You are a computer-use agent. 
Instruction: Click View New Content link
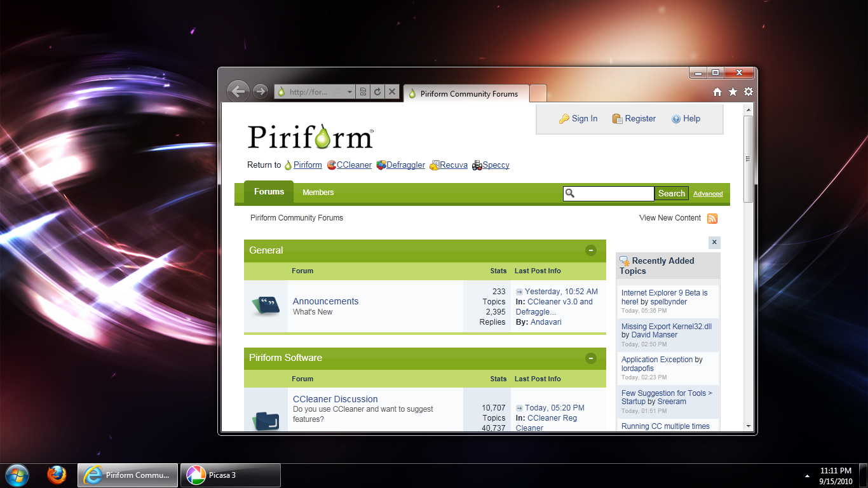(x=670, y=218)
